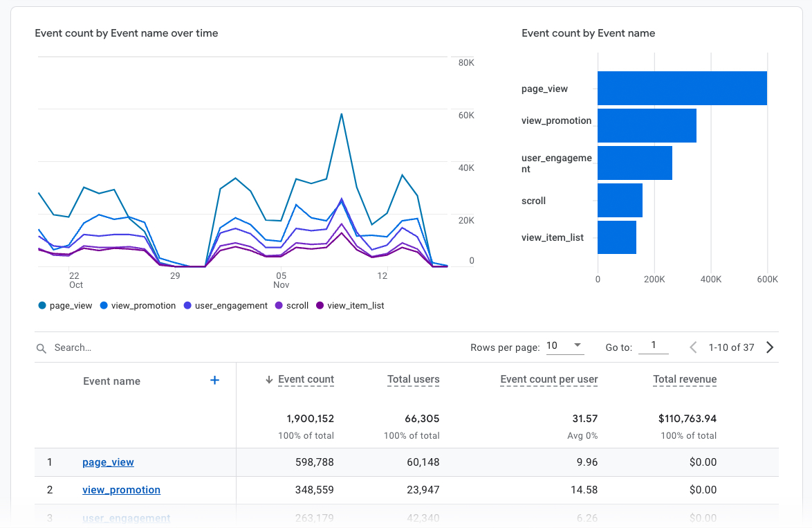This screenshot has width=812, height=528.
Task: Click the sort arrow beside Event count
Action: pyautogui.click(x=270, y=379)
